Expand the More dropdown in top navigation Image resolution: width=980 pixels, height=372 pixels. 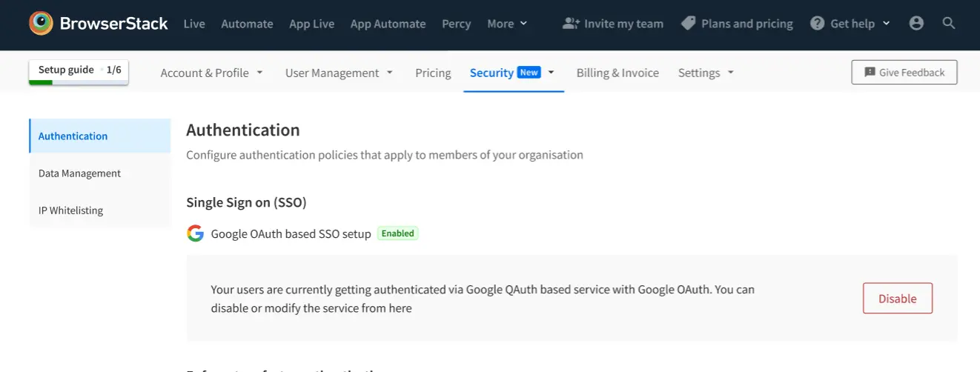(507, 24)
